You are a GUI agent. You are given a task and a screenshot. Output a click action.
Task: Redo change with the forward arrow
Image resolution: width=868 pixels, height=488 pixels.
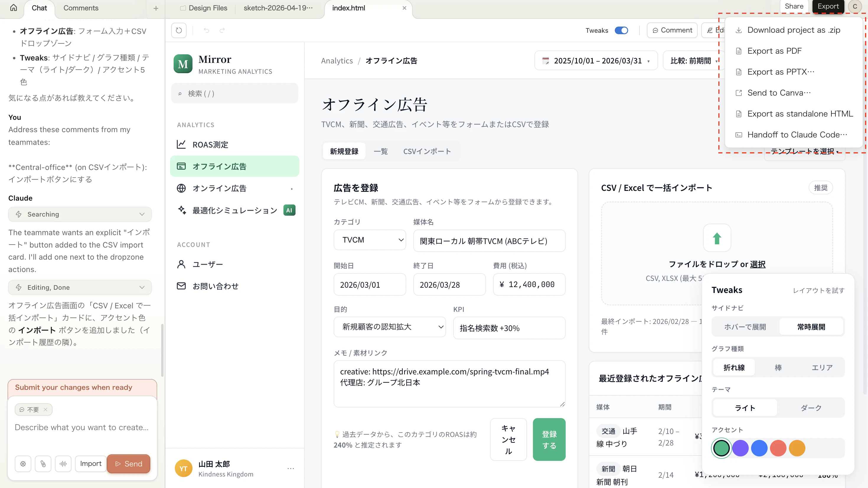[222, 30]
